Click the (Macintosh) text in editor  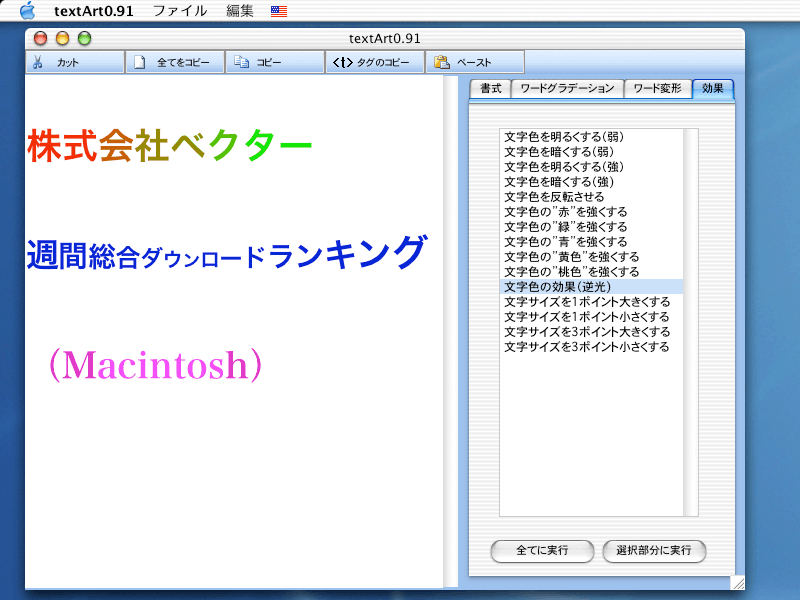pyautogui.click(x=155, y=366)
